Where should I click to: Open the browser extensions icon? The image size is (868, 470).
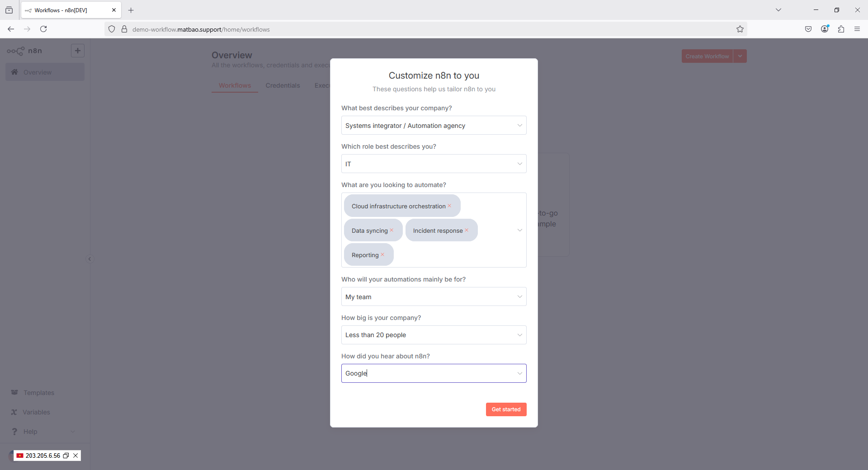(841, 29)
